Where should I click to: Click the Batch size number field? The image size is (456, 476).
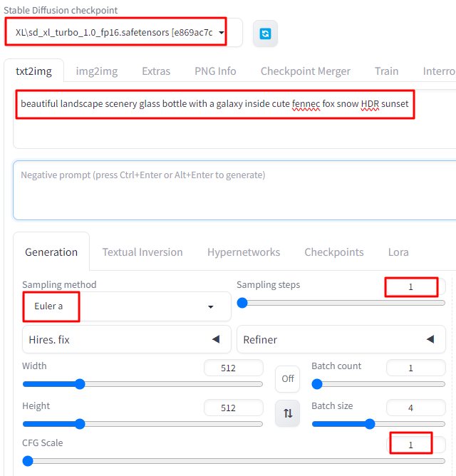click(x=415, y=408)
